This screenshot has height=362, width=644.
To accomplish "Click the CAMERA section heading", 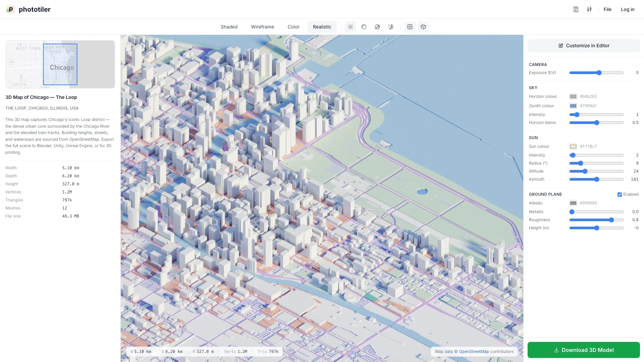I will point(538,65).
